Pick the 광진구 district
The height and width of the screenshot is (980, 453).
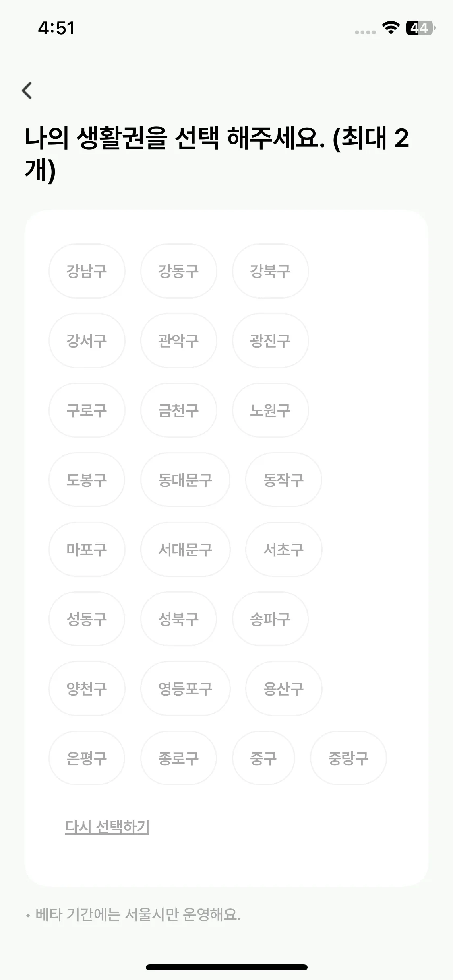pos(270,341)
